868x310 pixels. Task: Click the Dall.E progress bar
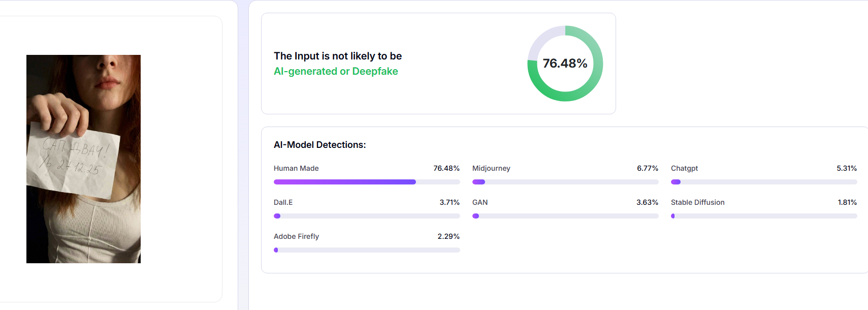pyautogui.click(x=367, y=216)
